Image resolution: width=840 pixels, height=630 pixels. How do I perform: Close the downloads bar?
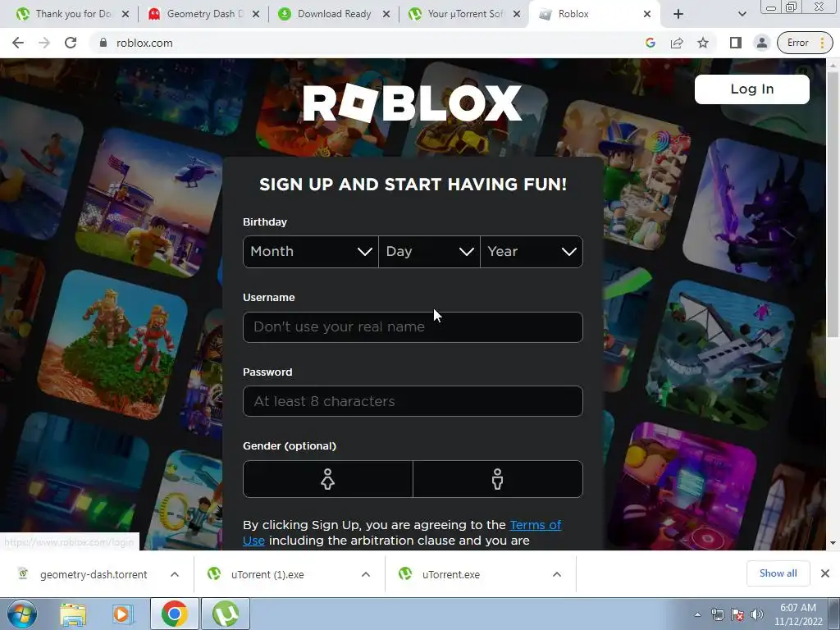click(x=825, y=573)
